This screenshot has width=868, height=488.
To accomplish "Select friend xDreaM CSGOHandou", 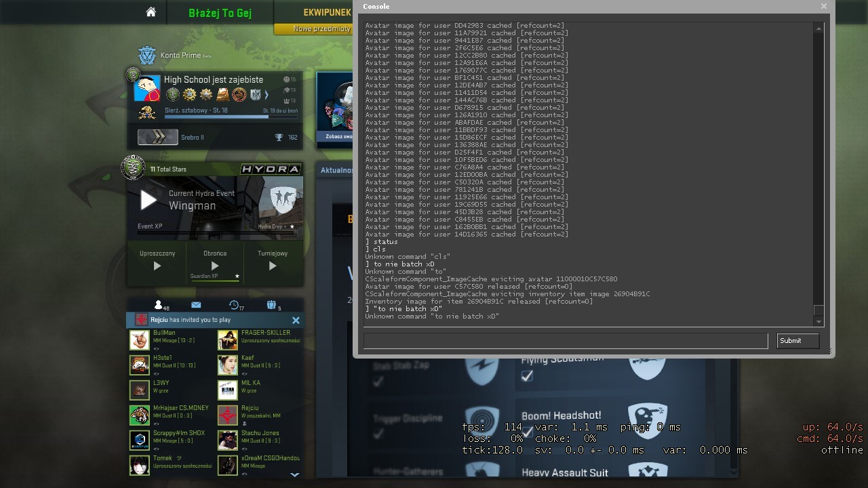I will (x=259, y=466).
